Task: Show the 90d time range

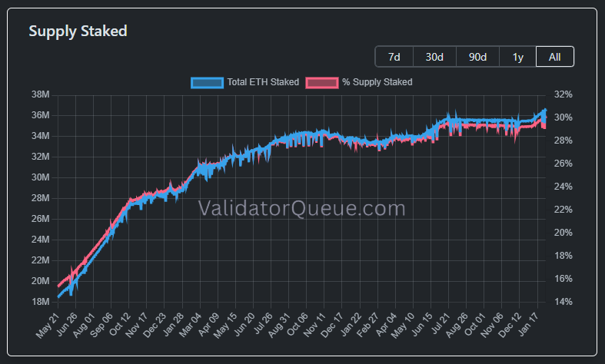Action: (x=477, y=57)
